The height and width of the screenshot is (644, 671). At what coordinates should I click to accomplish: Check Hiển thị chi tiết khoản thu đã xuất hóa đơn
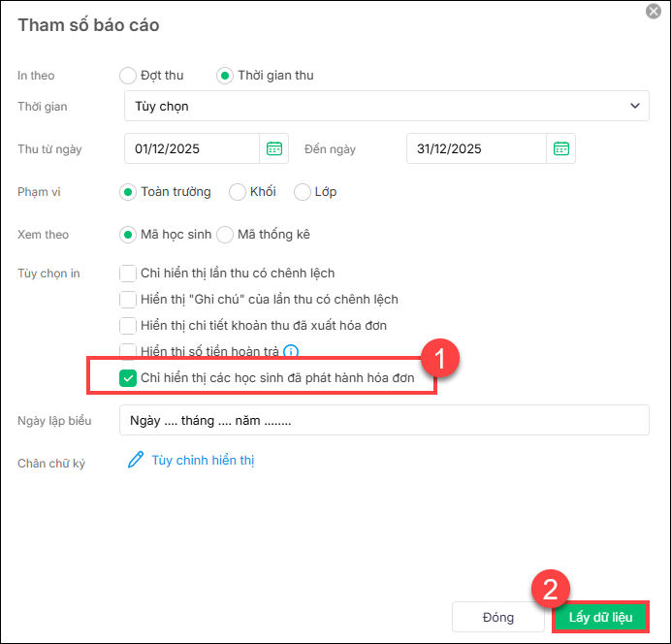(128, 326)
